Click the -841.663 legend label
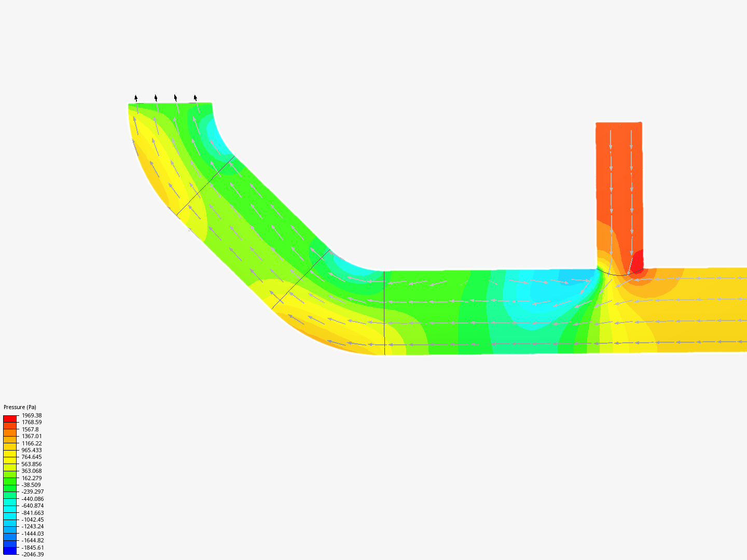This screenshot has width=747, height=560. click(33, 513)
